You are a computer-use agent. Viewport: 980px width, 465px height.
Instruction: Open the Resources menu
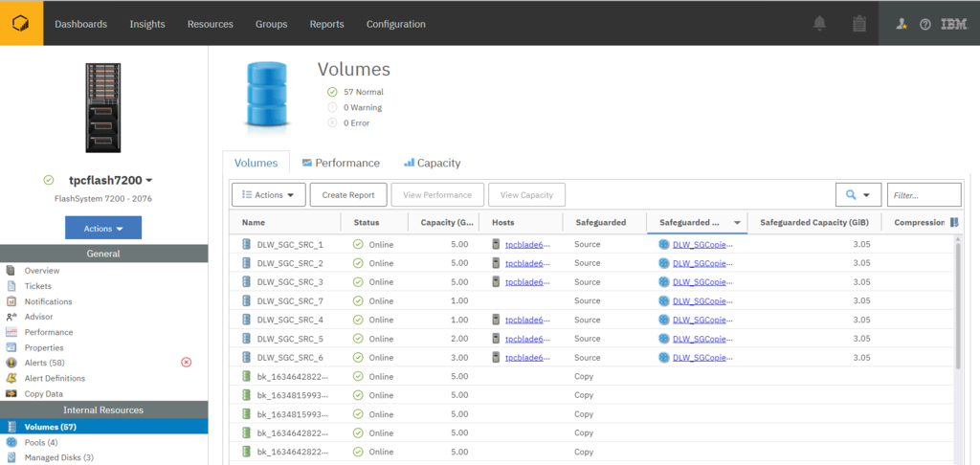click(x=210, y=24)
